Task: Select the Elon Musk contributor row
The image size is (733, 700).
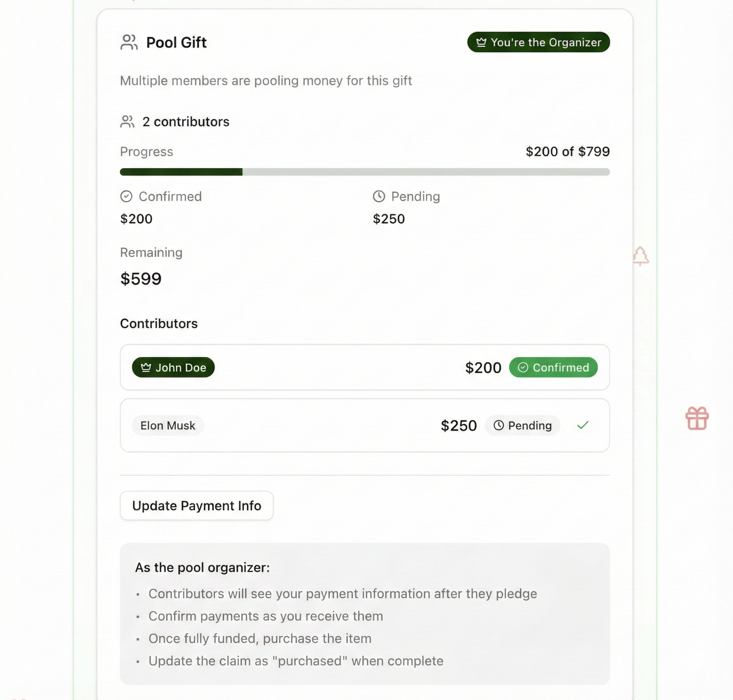Action: coord(365,425)
